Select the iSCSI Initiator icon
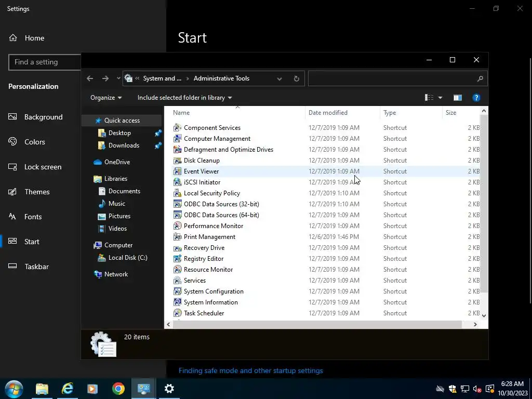This screenshot has width=532, height=399. (177, 182)
